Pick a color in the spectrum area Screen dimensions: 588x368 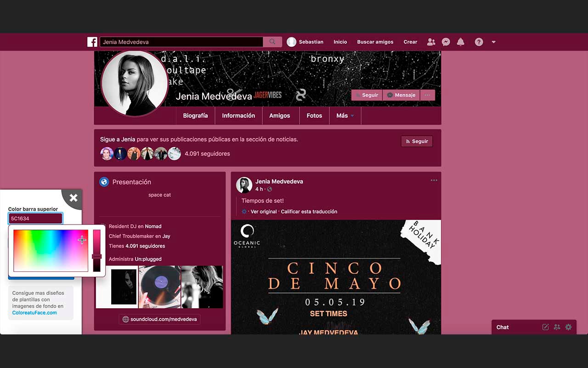(51, 250)
